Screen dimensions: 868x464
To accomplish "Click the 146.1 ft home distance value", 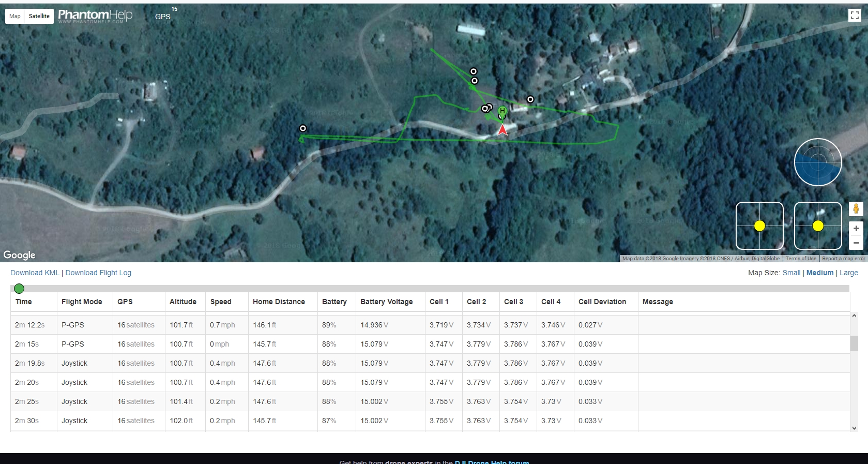I will coord(265,325).
